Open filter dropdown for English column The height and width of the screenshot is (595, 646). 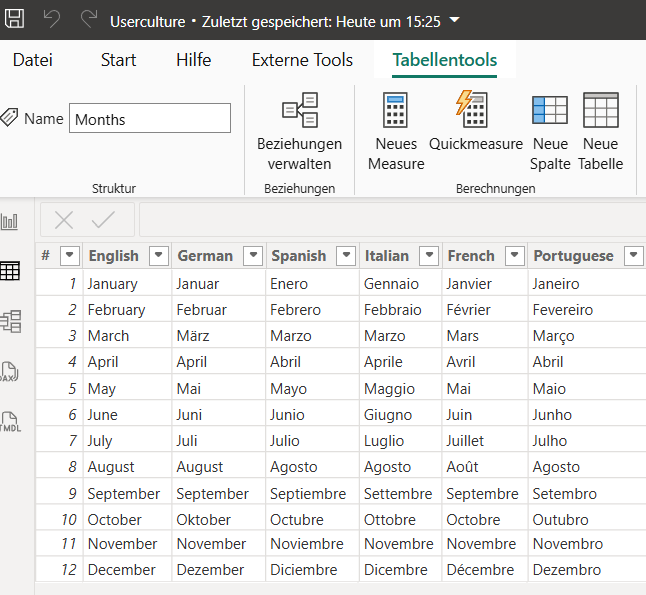pos(158,256)
